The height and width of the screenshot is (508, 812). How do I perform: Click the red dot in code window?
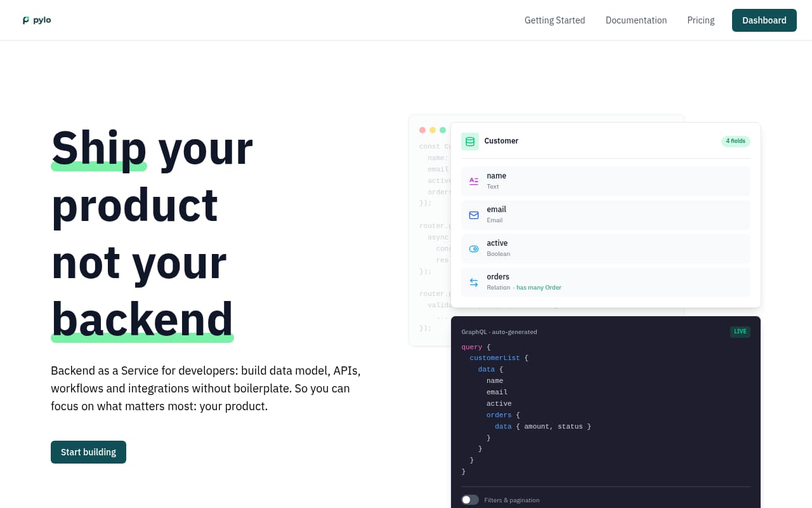tap(422, 130)
